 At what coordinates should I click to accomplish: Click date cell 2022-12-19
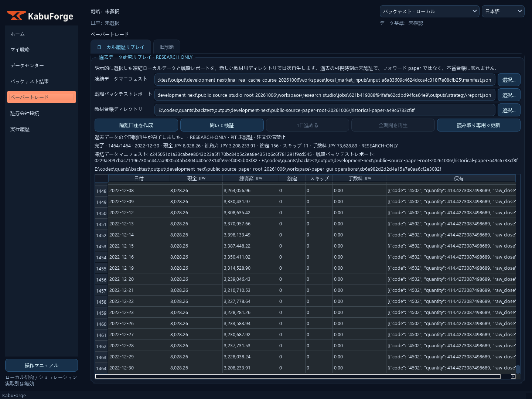139,268
